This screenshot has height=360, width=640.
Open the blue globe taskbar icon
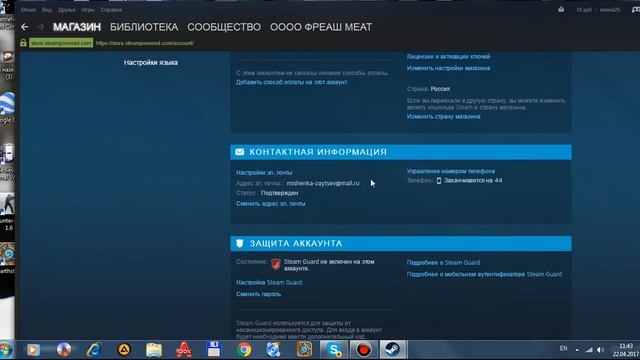point(273,350)
